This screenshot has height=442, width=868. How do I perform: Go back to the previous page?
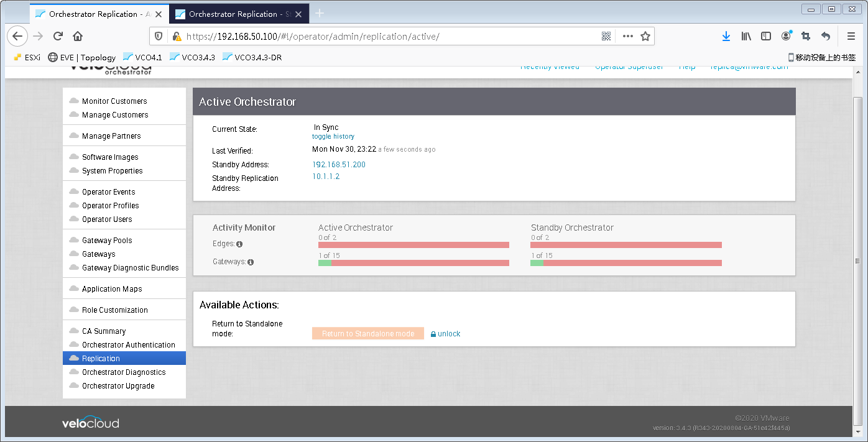17,36
